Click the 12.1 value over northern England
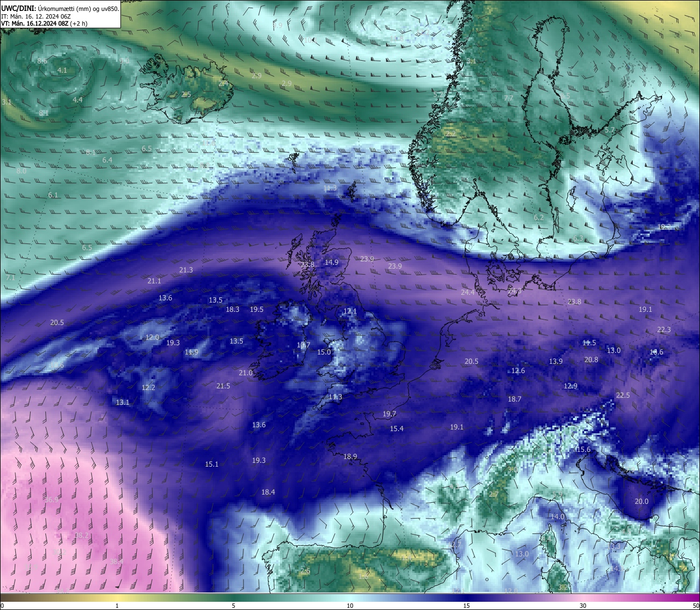Viewport: 700px width, 610px height. coord(350,311)
